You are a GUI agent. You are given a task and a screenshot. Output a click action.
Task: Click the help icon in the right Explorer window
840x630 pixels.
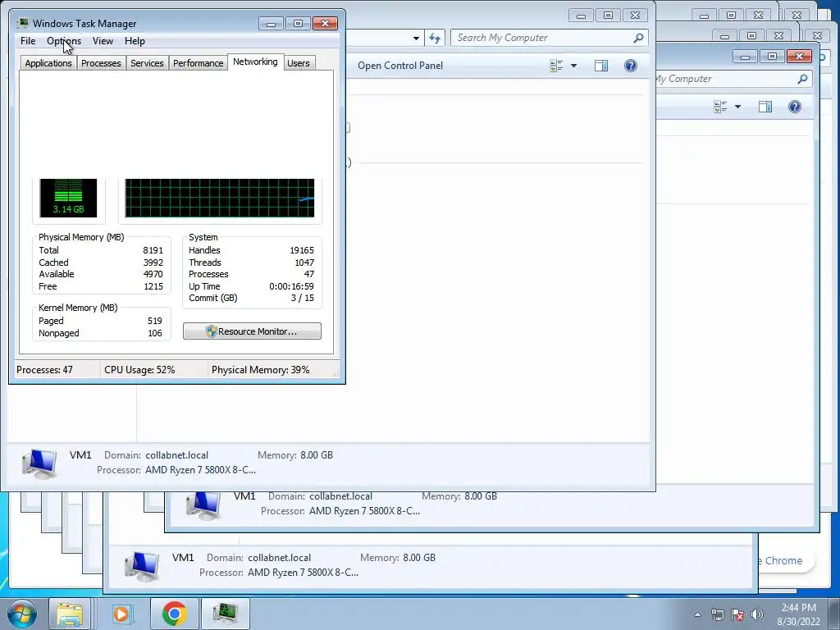tap(794, 107)
